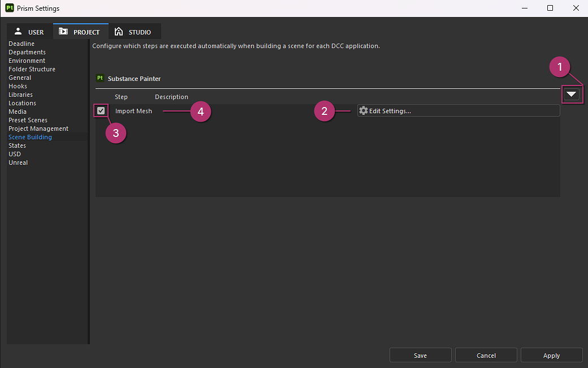Uncheck the Import Mesh step checkbox
The height and width of the screenshot is (368, 588).
click(x=101, y=111)
